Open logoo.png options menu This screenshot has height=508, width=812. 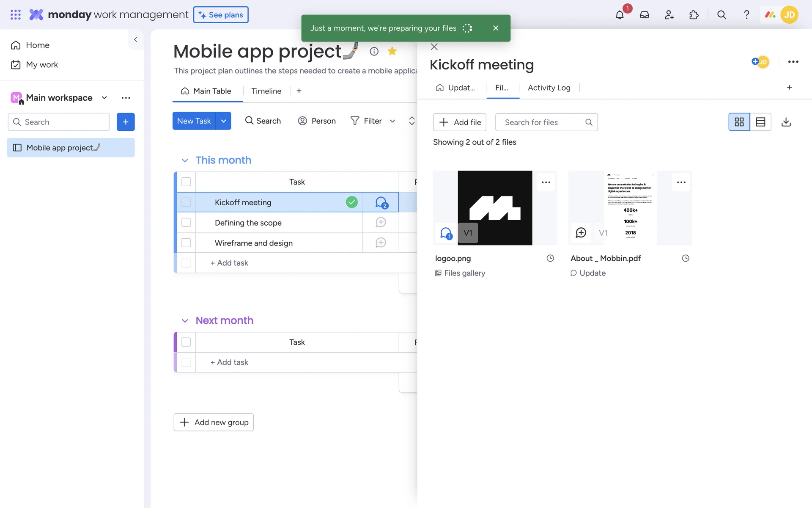tap(546, 182)
